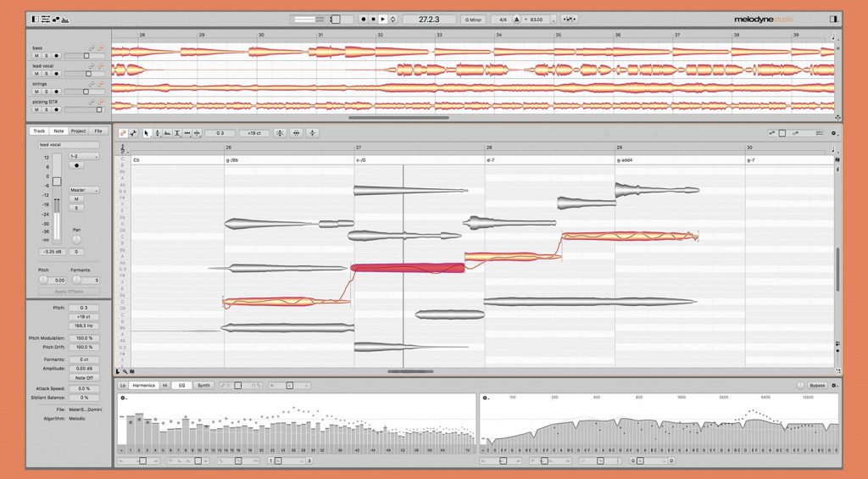Open the Master output dropdown
The height and width of the screenshot is (479, 868).
tap(83, 190)
